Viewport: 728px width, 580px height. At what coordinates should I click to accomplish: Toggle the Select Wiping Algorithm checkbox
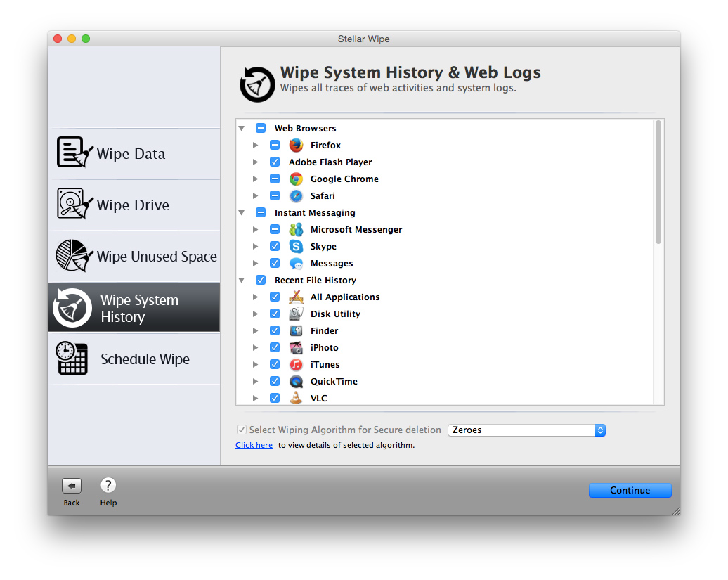pos(242,430)
